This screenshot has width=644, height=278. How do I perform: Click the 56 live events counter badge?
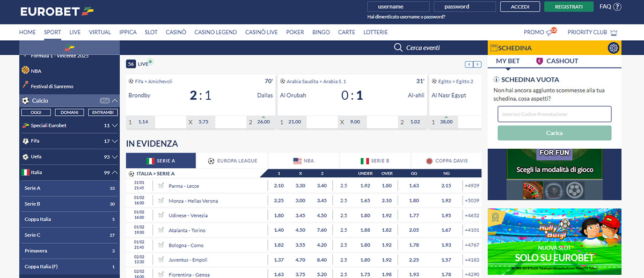click(131, 64)
